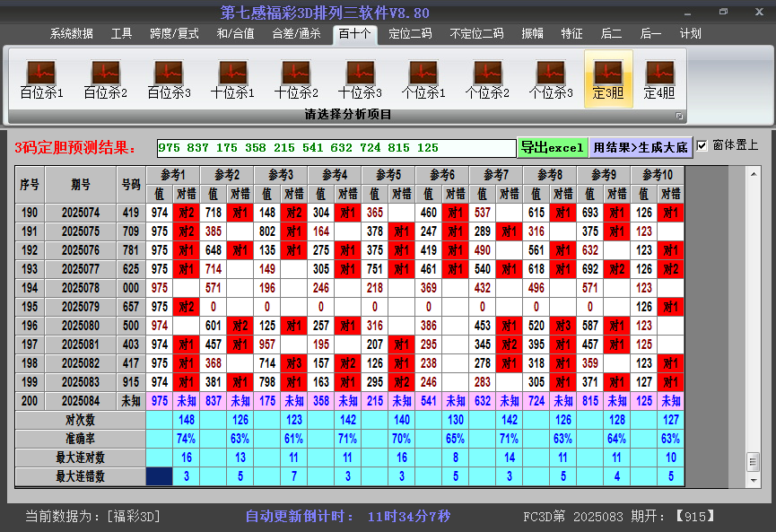Click the 148 count cell under 参考1

point(186,420)
